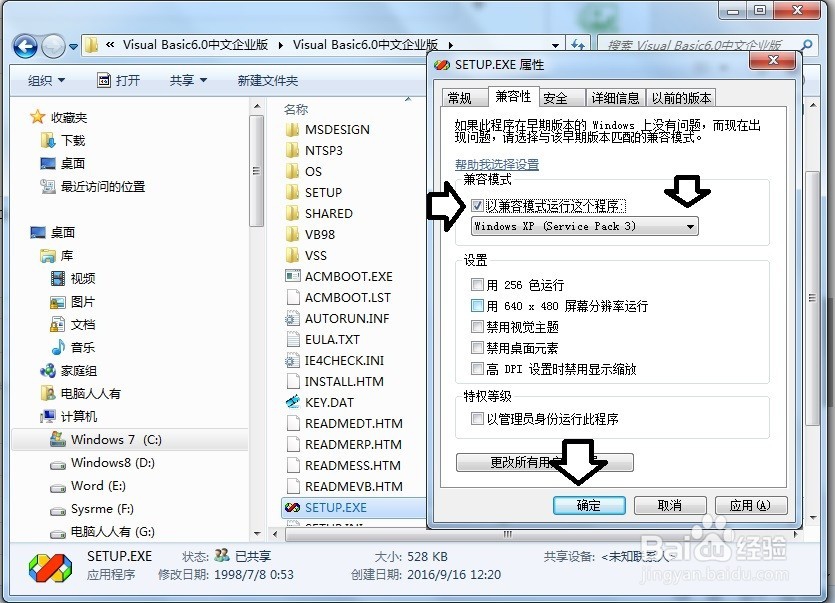Screen dimensions: 835x603
Task: Enable 用 640 x 480 屏幕分辨率运行 checkbox
Action: click(477, 306)
